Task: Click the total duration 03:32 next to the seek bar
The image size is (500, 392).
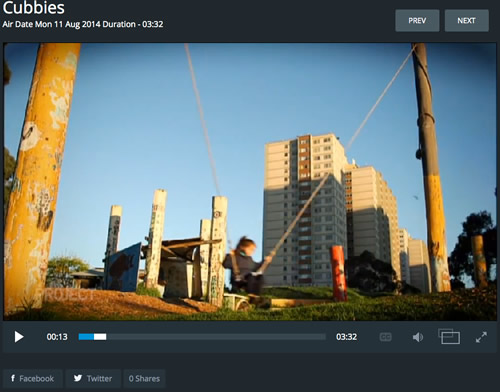Action: click(346, 337)
